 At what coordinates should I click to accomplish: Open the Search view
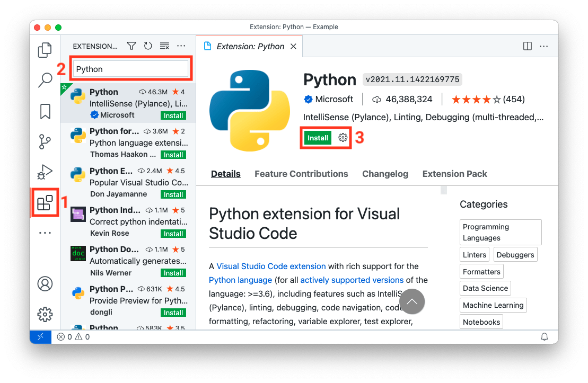click(45, 80)
